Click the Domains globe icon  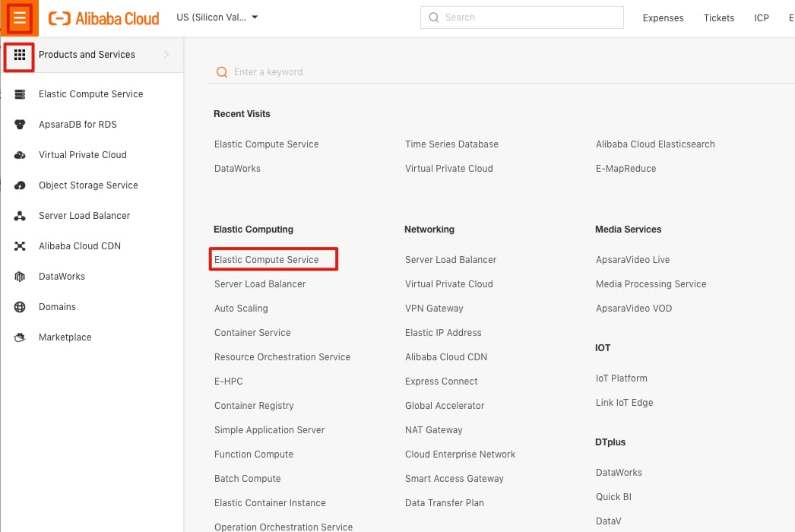tap(20, 307)
